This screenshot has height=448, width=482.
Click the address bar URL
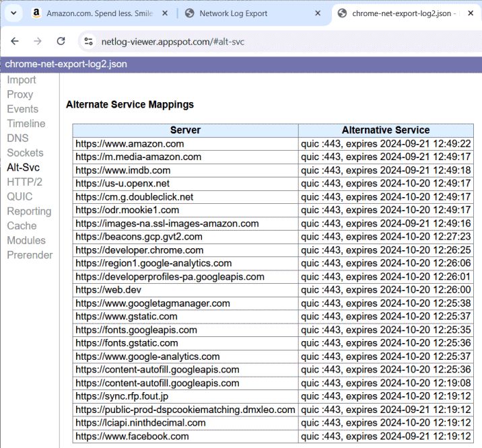pos(173,42)
